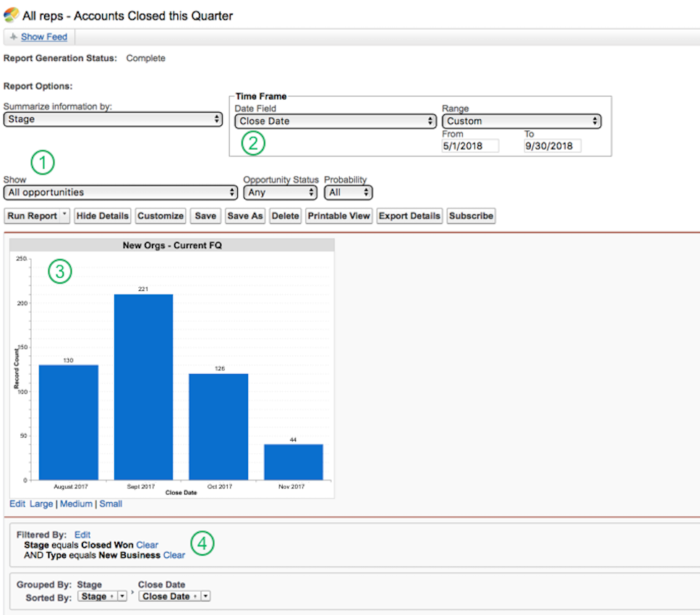Open the Show Feed link
Screen dimensions: 700x615
coord(44,37)
